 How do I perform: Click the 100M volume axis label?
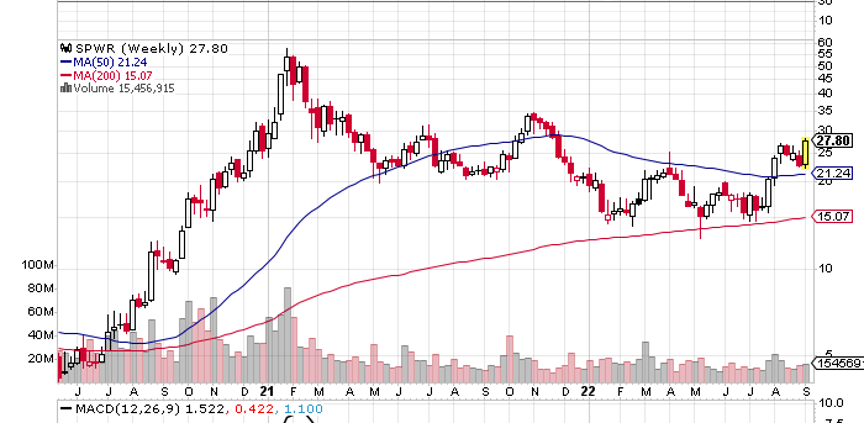(x=38, y=266)
